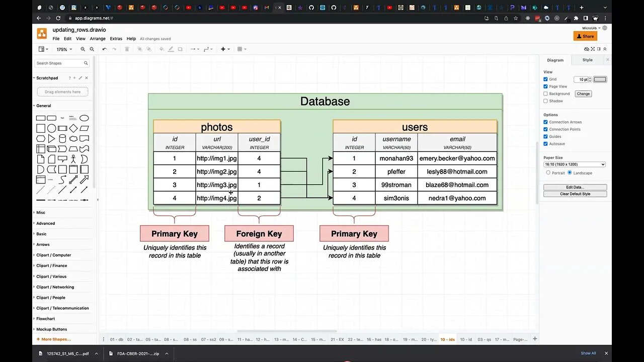Undo the last change
This screenshot has width=644, height=362.
(x=104, y=49)
